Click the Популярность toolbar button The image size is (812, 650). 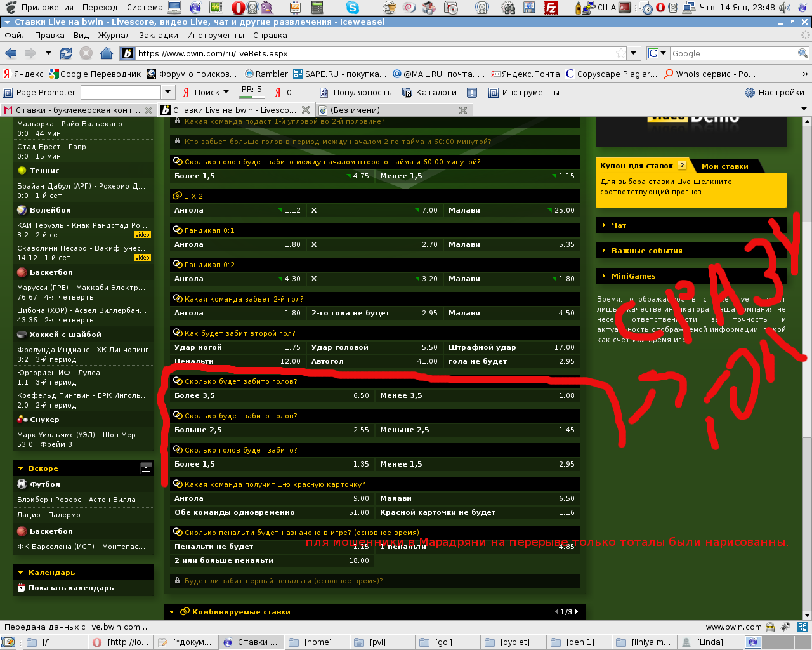pos(355,92)
